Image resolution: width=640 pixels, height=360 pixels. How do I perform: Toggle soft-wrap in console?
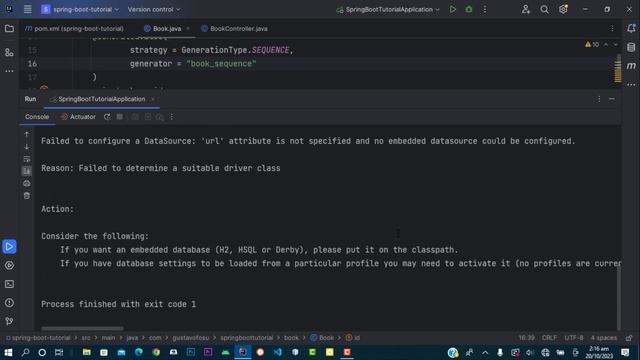click(27, 159)
